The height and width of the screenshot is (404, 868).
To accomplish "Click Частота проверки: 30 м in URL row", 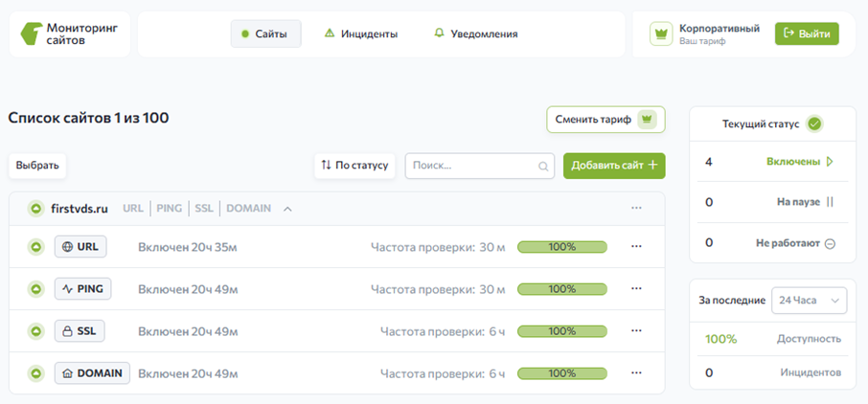I will [438, 247].
